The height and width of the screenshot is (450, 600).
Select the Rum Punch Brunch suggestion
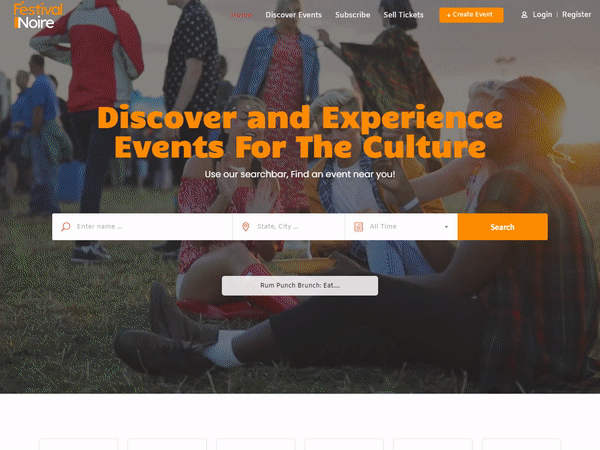[x=300, y=285]
